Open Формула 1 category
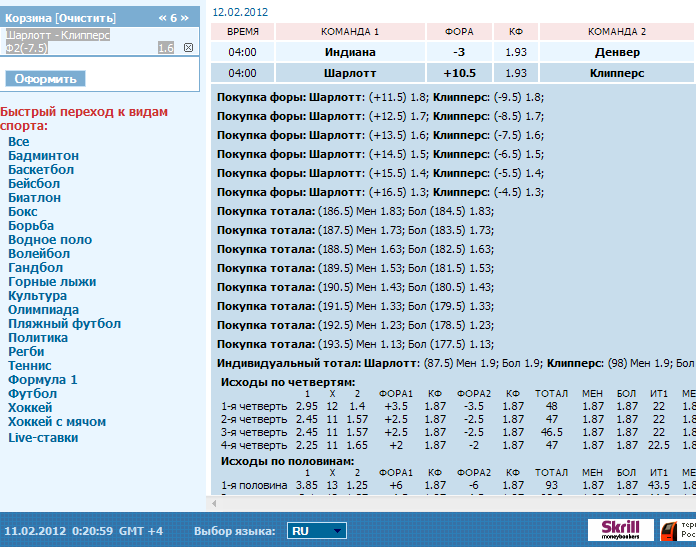This screenshot has height=547, width=696. pyautogui.click(x=43, y=380)
